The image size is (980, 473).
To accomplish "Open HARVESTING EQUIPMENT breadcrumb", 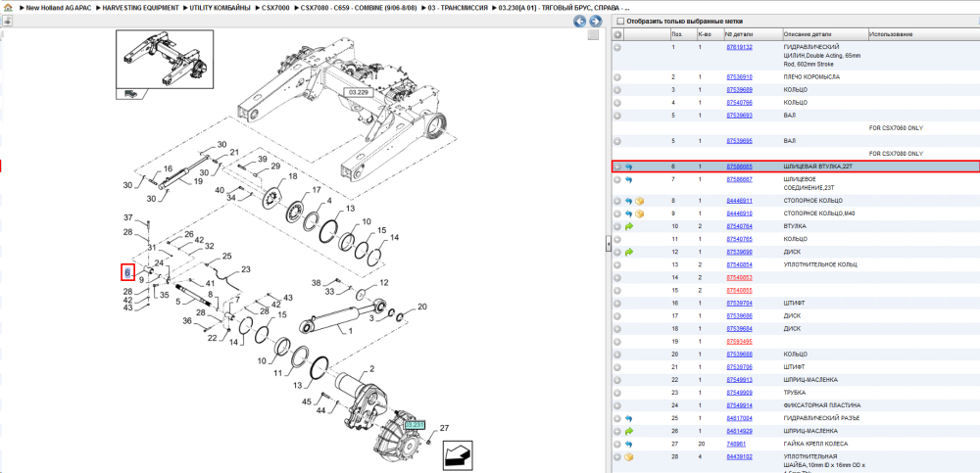I will (140, 8).
